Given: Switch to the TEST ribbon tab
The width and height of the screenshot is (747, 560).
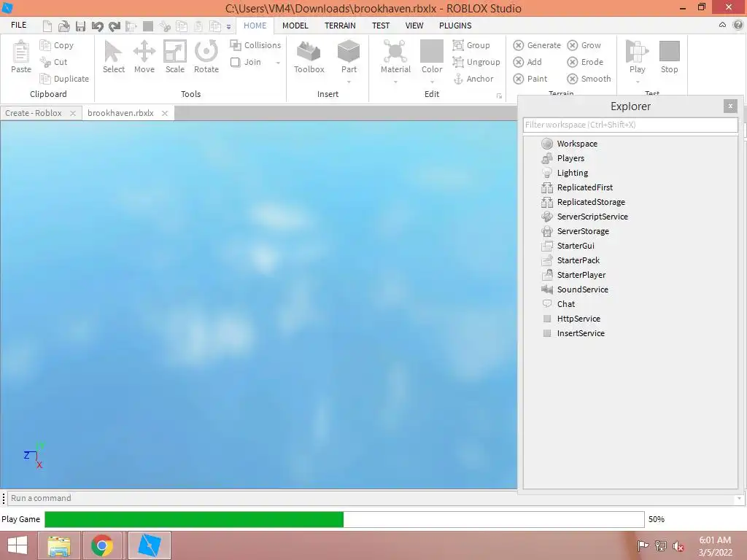Looking at the screenshot, I should coord(381,26).
